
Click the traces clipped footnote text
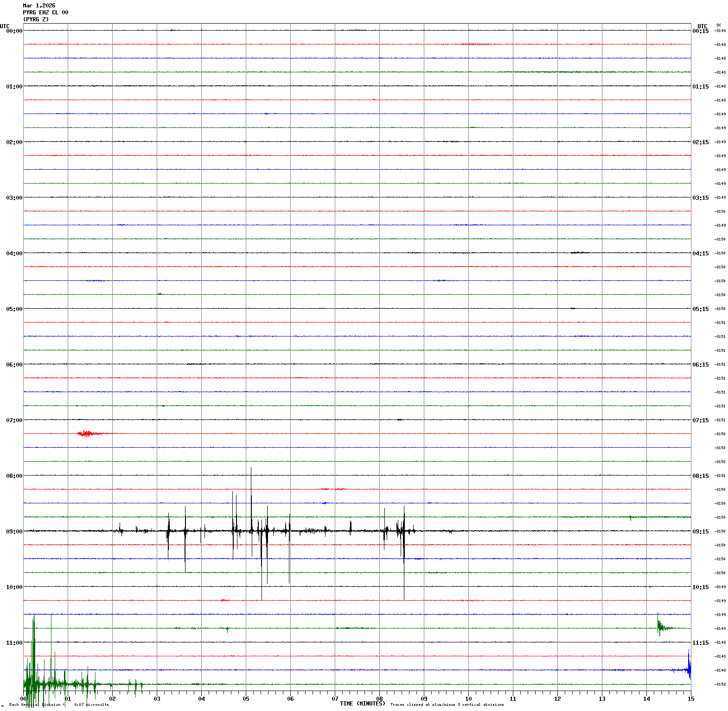pyautogui.click(x=447, y=705)
